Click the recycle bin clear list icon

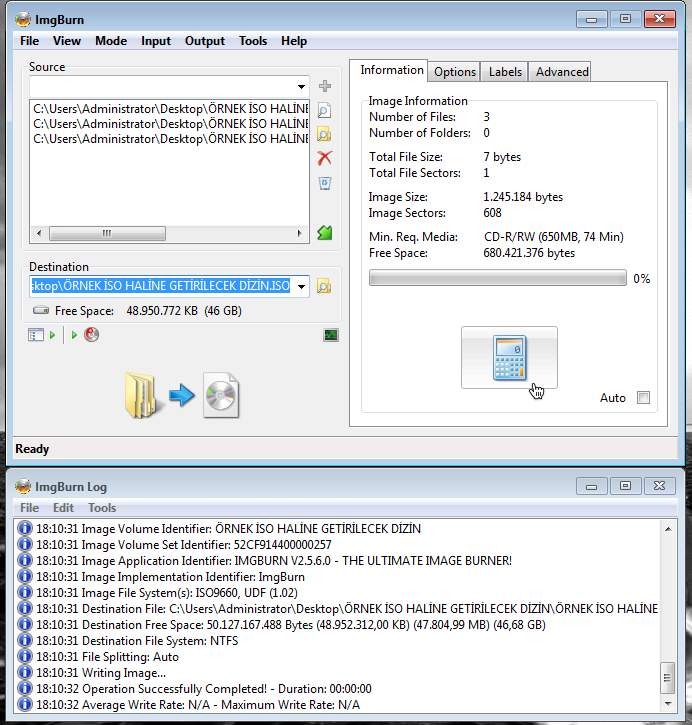[x=325, y=183]
